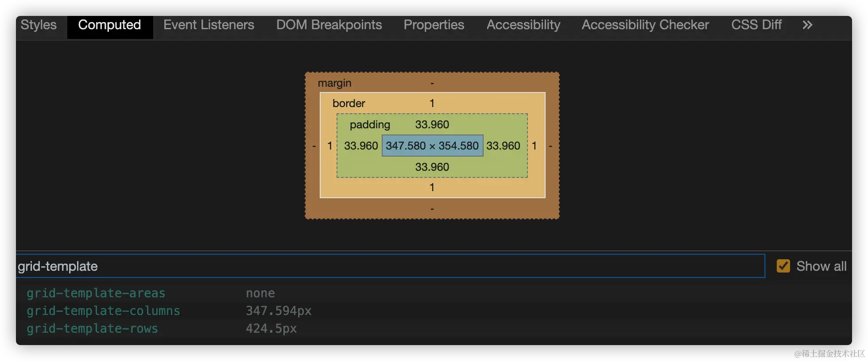The image size is (868, 361).
Task: Click the border label in box model
Action: coord(349,104)
